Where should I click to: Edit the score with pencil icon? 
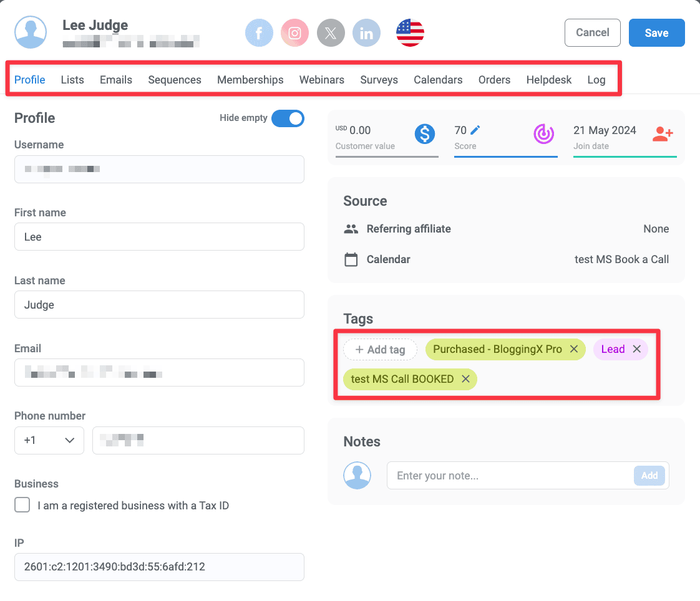(475, 130)
